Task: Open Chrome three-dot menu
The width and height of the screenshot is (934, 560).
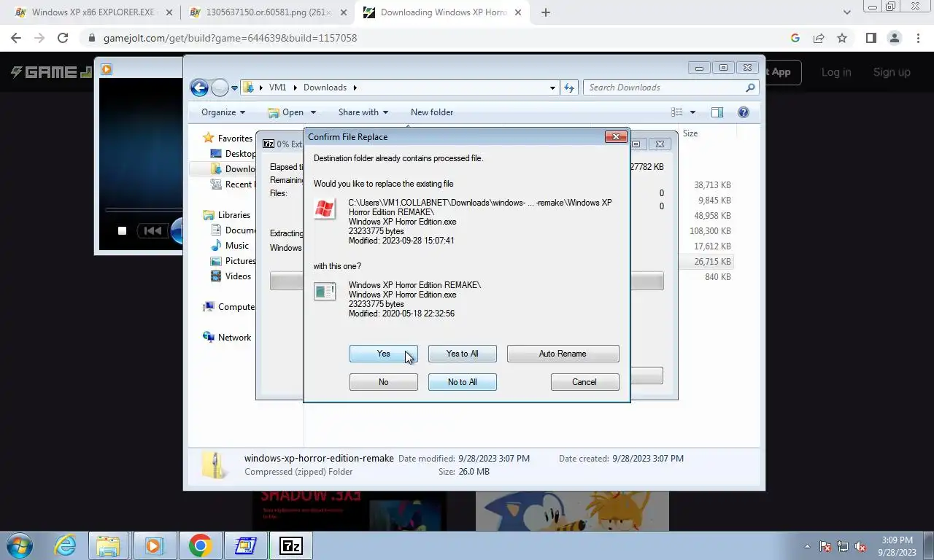Action: click(x=918, y=38)
